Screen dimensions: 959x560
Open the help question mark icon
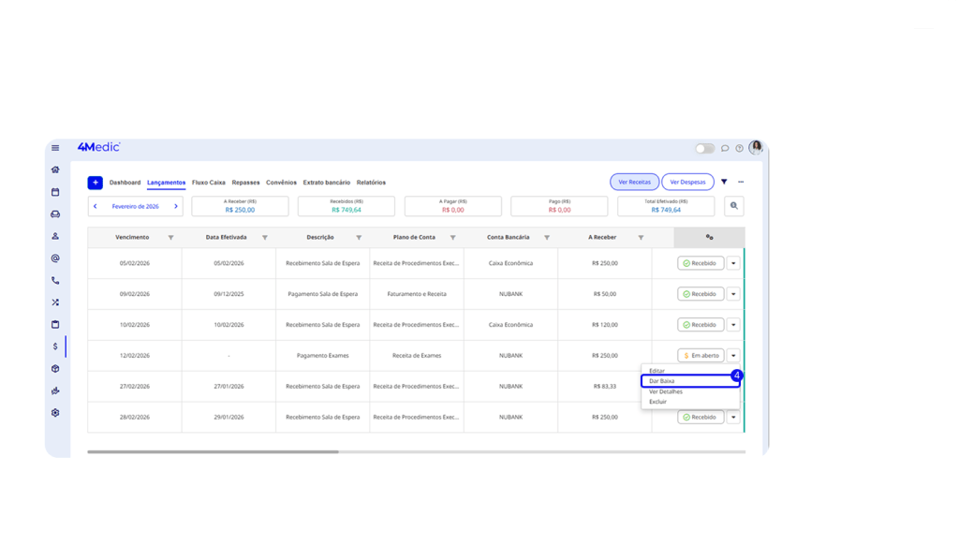(739, 148)
